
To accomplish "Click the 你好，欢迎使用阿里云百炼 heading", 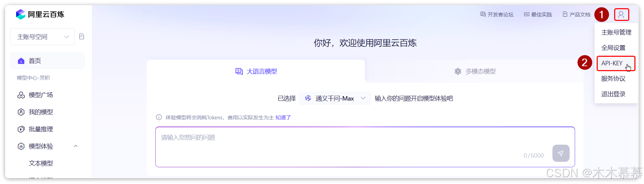I will point(365,43).
